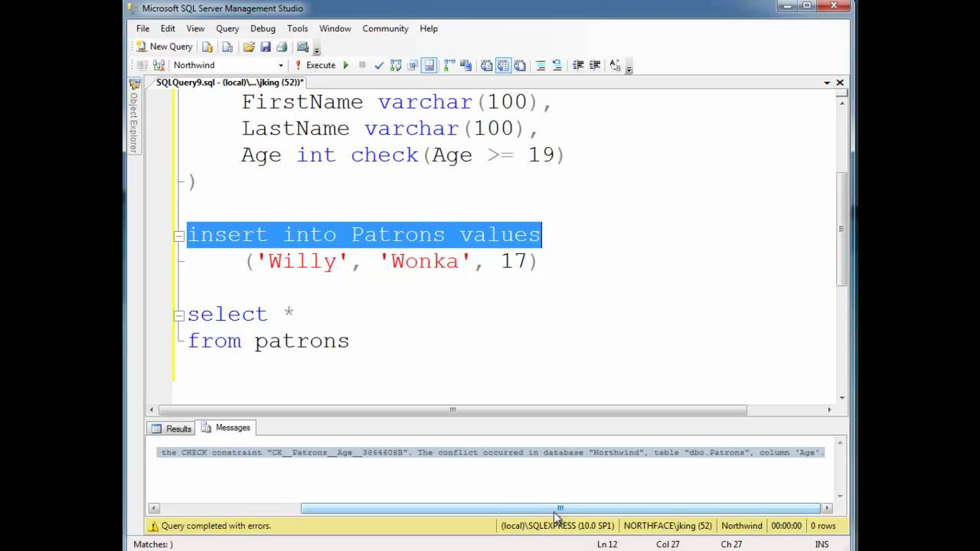Click the 0 rows status entry
The height and width of the screenshot is (551, 980).
823,526
